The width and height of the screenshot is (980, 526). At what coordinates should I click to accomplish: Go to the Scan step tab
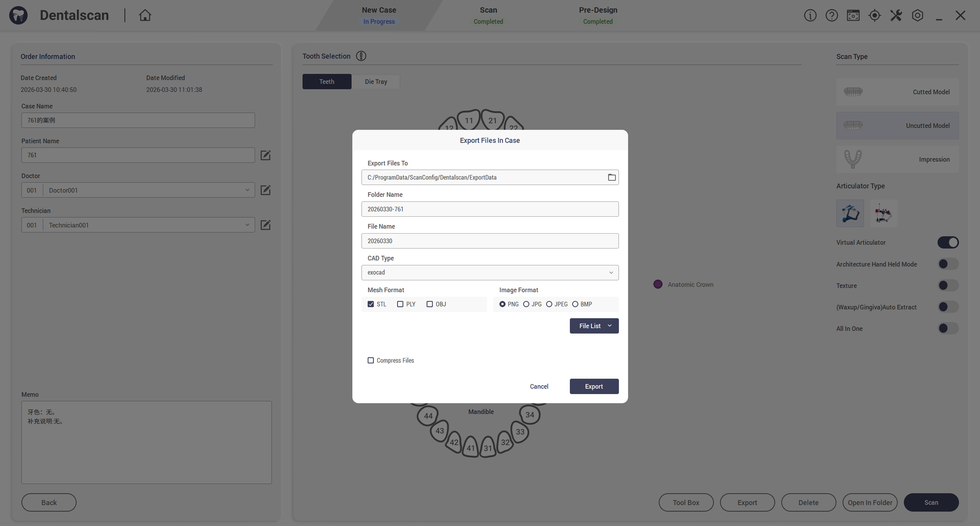[488, 15]
